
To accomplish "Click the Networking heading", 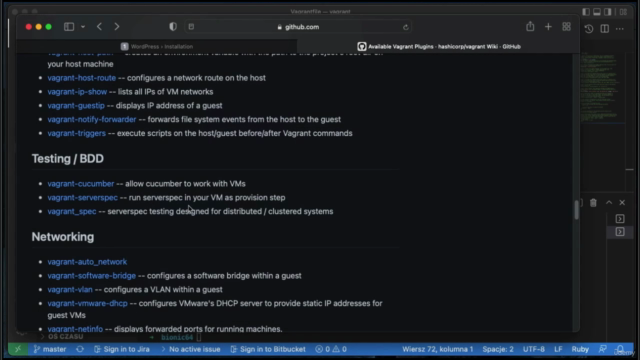I will point(63,237).
